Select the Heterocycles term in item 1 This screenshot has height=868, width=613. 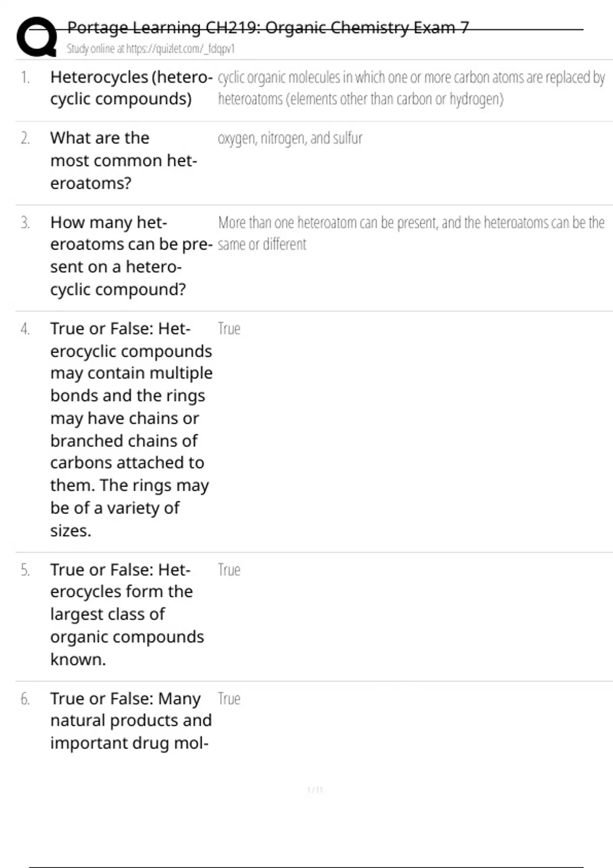[131, 88]
